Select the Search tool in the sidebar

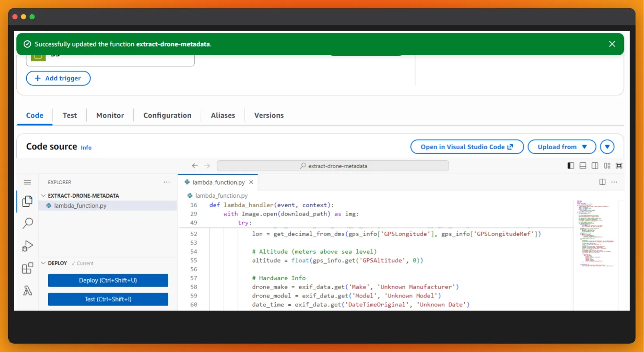coord(28,223)
